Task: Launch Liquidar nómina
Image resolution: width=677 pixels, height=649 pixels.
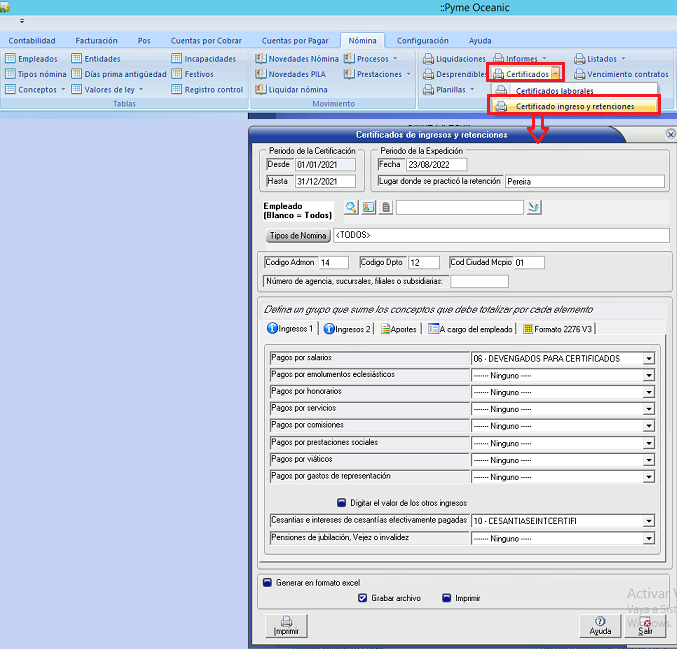Action: tap(291, 90)
